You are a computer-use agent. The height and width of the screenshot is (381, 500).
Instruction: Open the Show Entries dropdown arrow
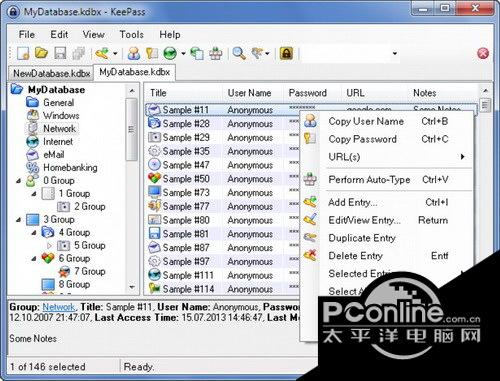[x=267, y=53]
